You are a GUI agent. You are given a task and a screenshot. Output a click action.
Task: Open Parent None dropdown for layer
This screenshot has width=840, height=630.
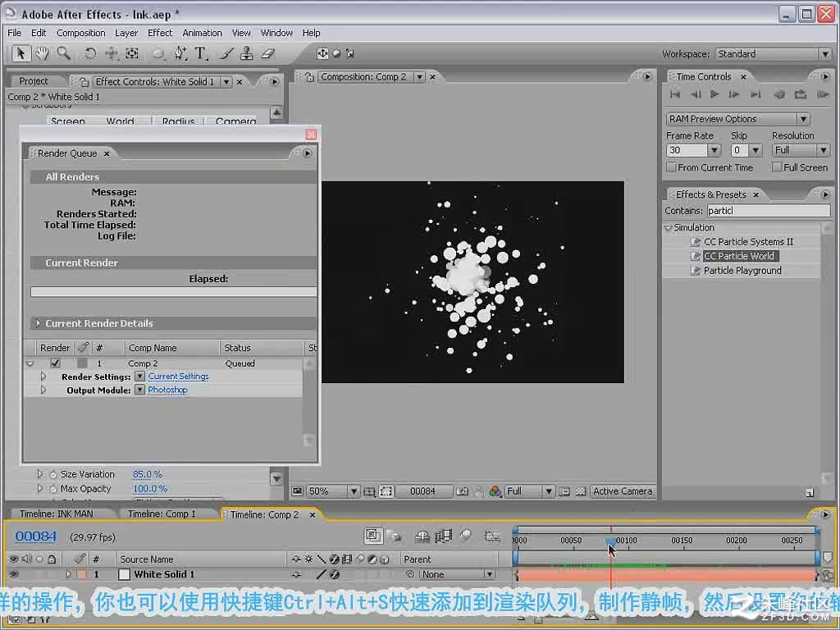(x=457, y=574)
